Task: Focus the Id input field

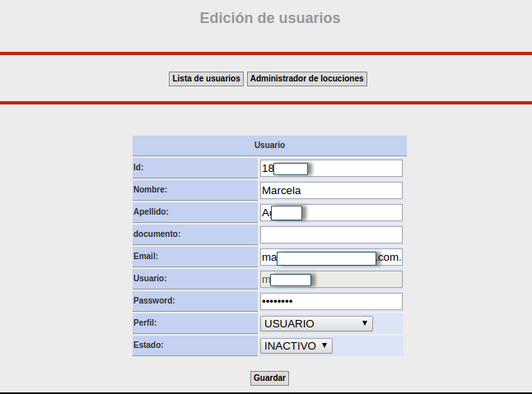Action: (x=331, y=169)
